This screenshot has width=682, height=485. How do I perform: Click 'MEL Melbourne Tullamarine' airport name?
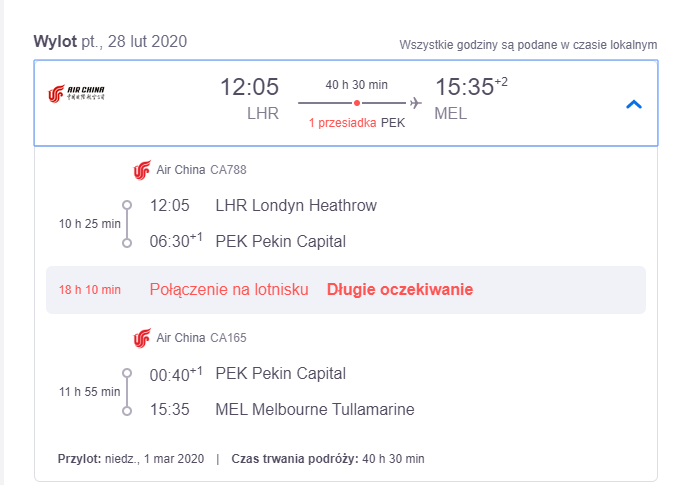point(315,409)
